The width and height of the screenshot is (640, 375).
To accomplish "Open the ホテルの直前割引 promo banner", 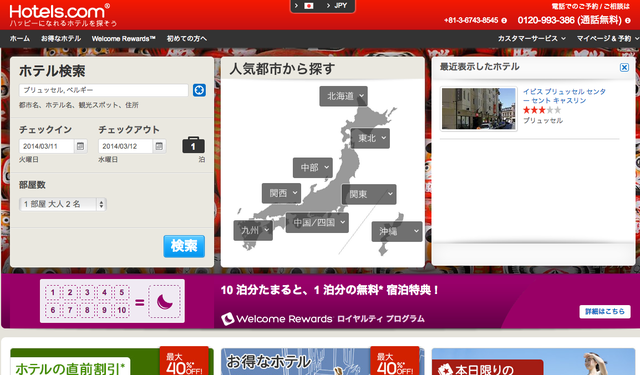I will click(x=111, y=362).
